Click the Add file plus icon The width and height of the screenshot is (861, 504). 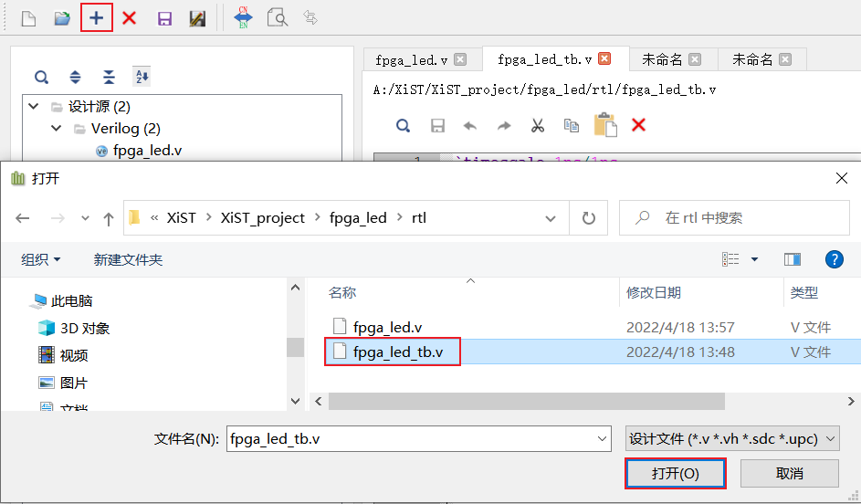coord(97,17)
